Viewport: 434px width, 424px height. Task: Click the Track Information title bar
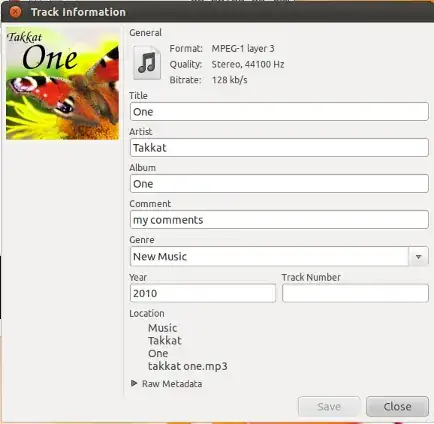point(217,12)
